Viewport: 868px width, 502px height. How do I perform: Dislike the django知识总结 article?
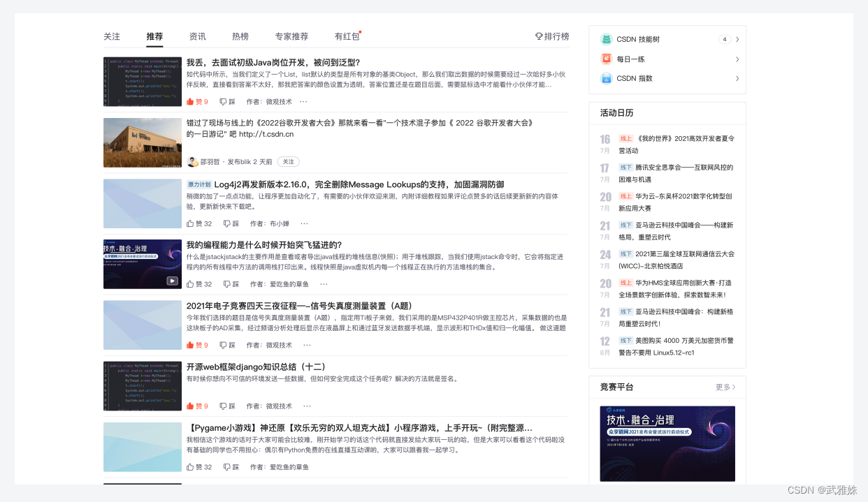pyautogui.click(x=227, y=406)
